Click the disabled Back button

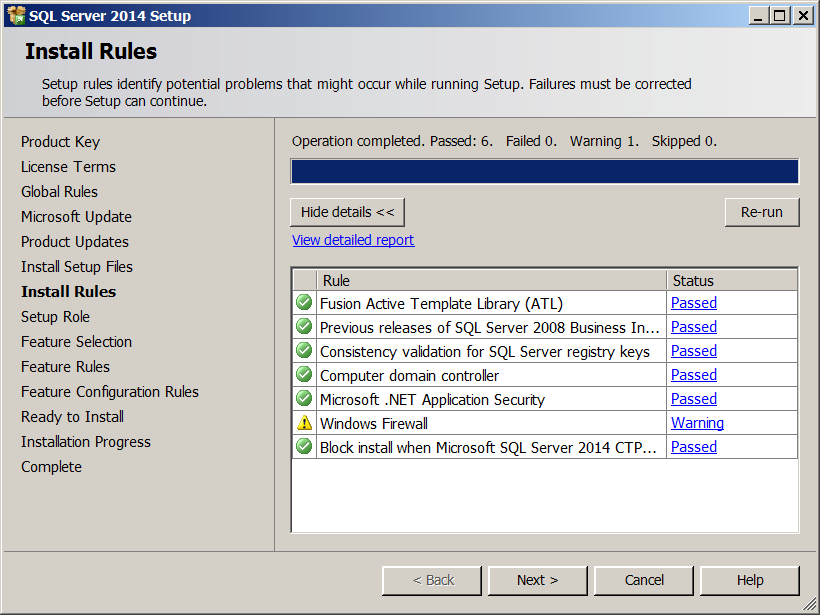[432, 580]
